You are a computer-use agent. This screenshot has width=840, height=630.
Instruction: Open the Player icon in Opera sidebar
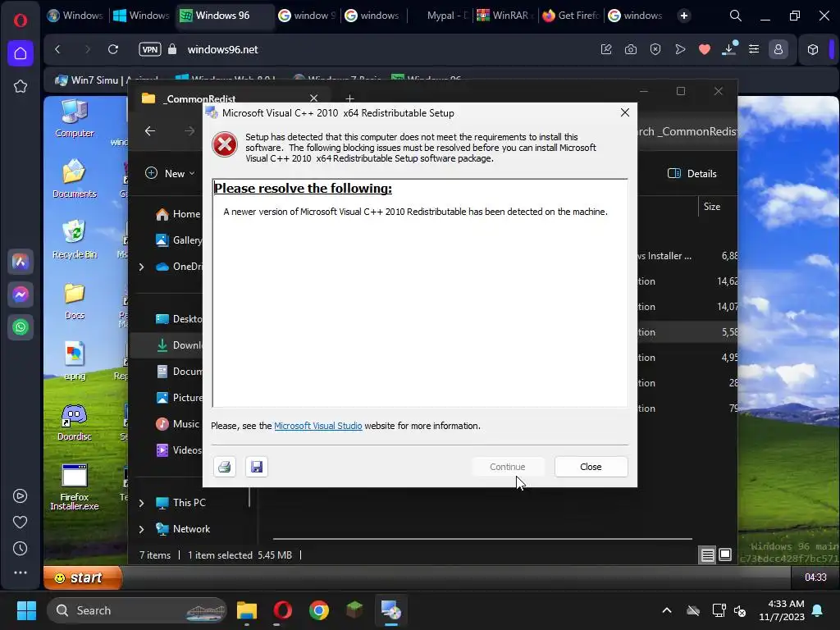(21, 496)
